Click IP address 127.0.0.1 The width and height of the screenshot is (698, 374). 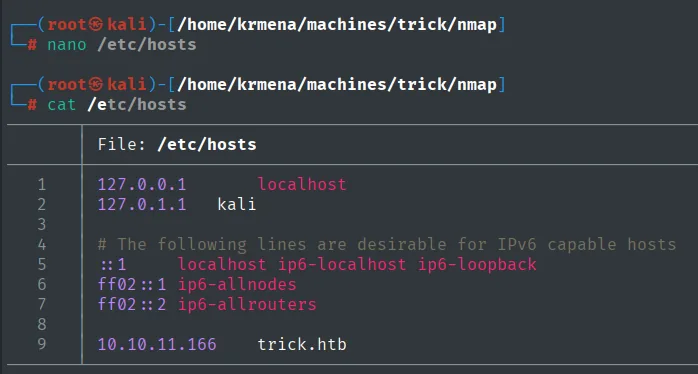[x=142, y=184]
